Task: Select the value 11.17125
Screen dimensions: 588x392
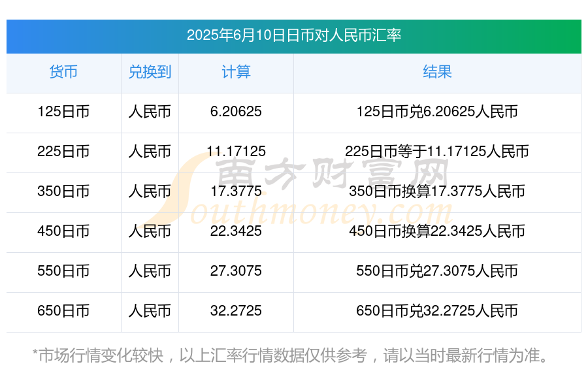Action: [236, 152]
